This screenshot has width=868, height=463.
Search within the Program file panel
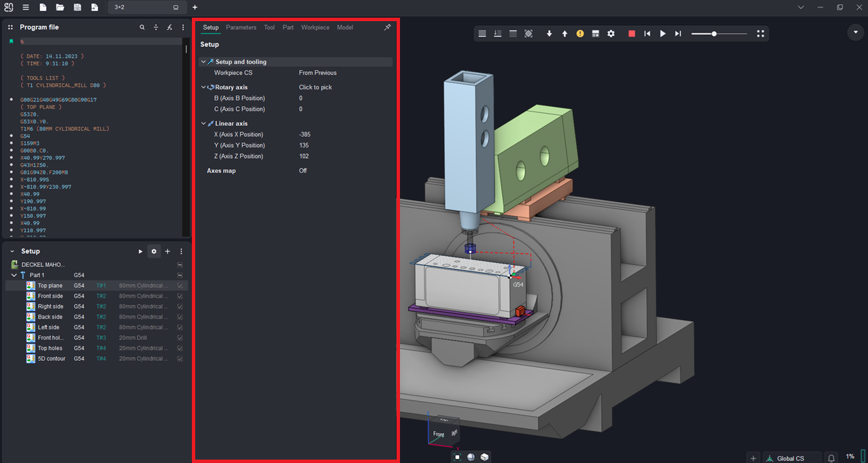[142, 27]
